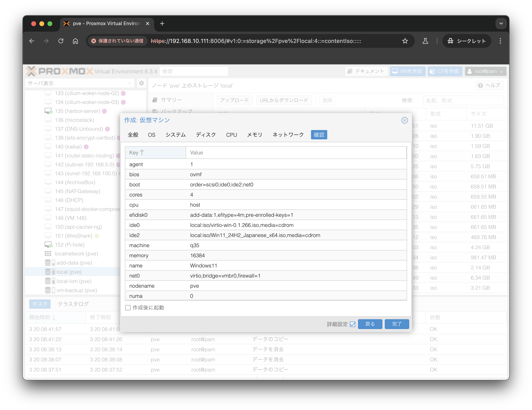532x410 pixels.
Task: Click the gear icon beside server view
Action: click(x=141, y=83)
